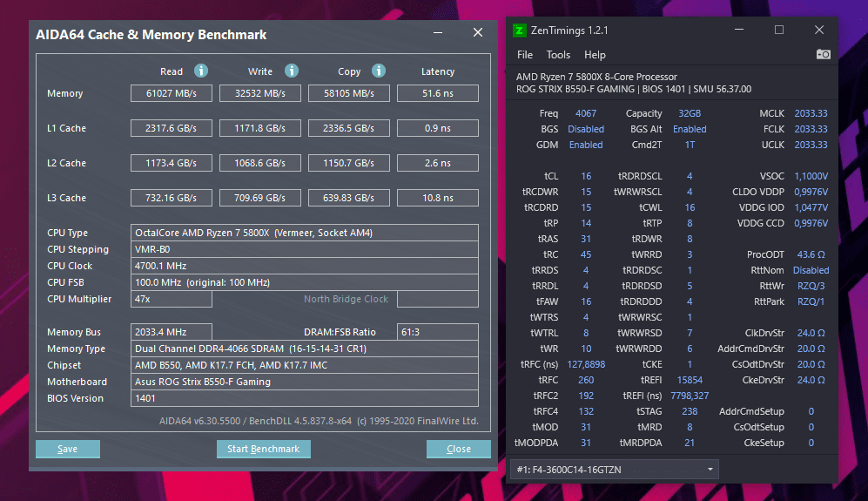The width and height of the screenshot is (868, 501).
Task: Save the AIDA64 benchmark results
Action: tap(68, 449)
